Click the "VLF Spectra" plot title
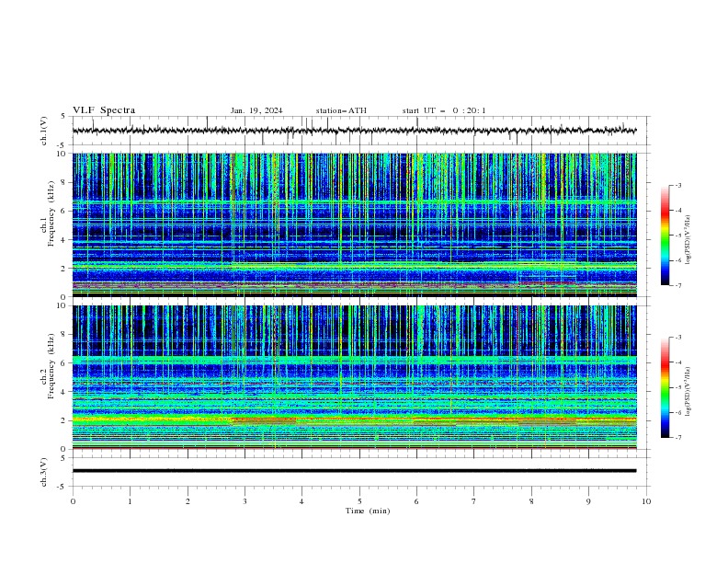The height and width of the screenshot is (563, 728). [104, 110]
